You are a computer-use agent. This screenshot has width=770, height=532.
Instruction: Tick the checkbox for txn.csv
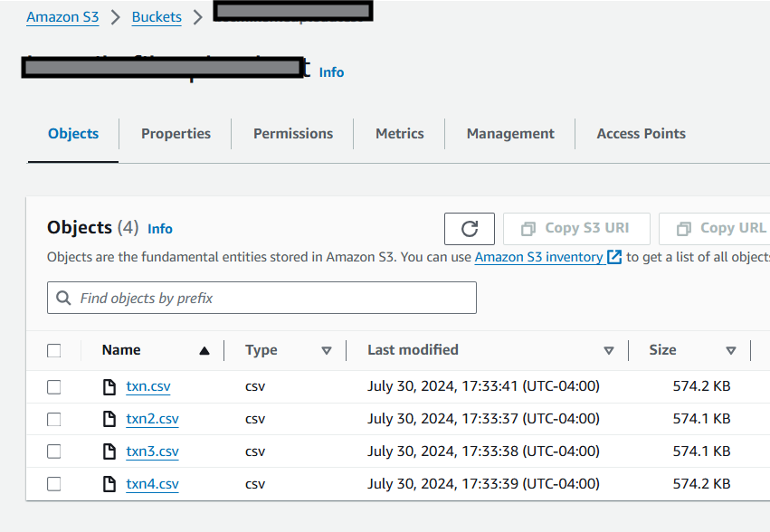(54, 386)
